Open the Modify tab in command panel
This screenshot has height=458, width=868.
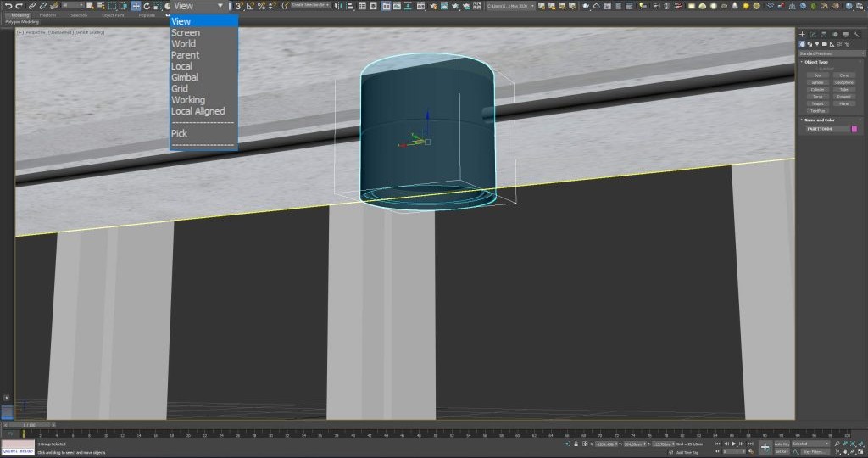pyautogui.click(x=814, y=34)
